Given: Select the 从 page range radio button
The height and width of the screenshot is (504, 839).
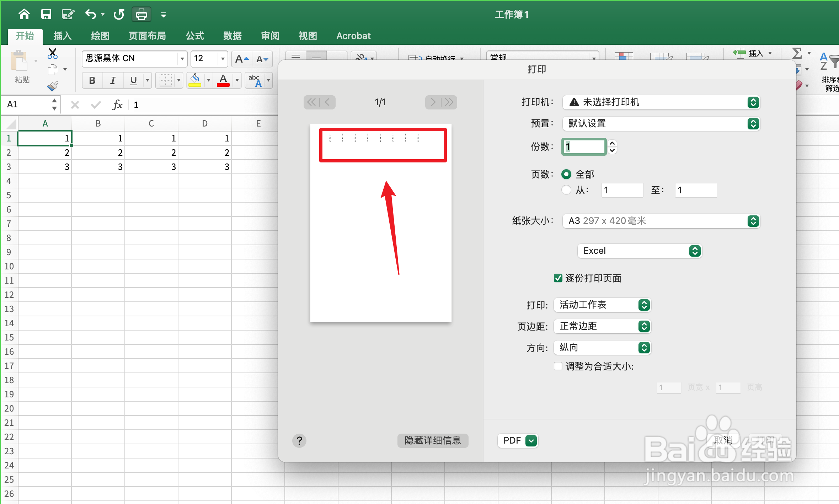Looking at the screenshot, I should click(x=566, y=190).
